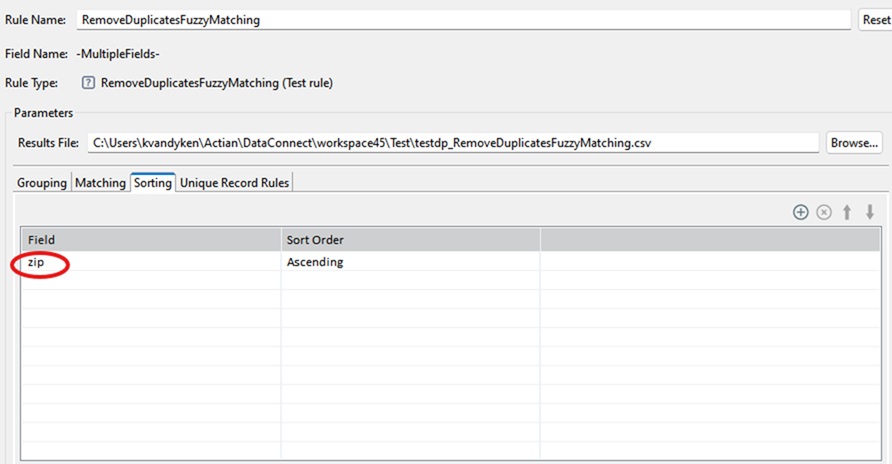Click the Sort Order column header

tap(410, 240)
